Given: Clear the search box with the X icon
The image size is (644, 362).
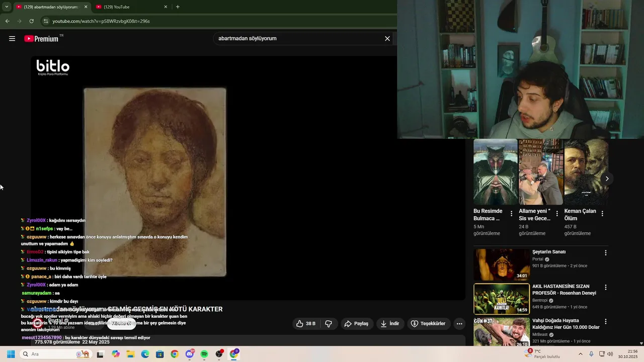Looking at the screenshot, I should click(x=387, y=38).
